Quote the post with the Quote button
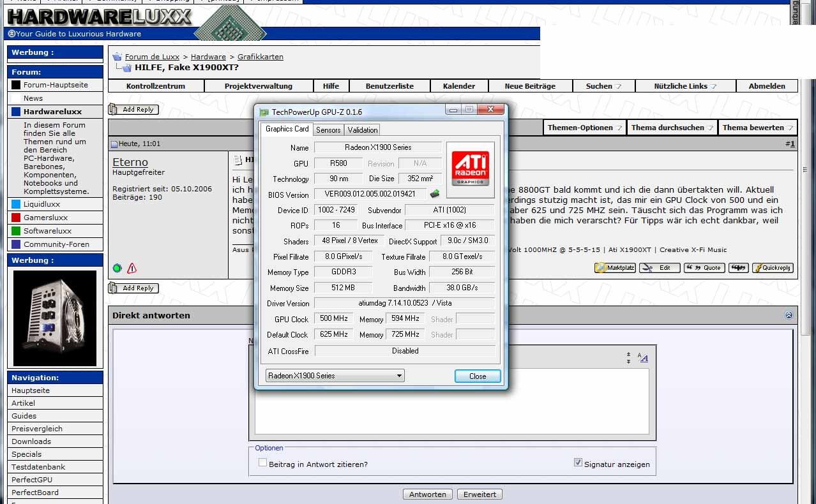This screenshot has width=816, height=504. pyautogui.click(x=704, y=268)
